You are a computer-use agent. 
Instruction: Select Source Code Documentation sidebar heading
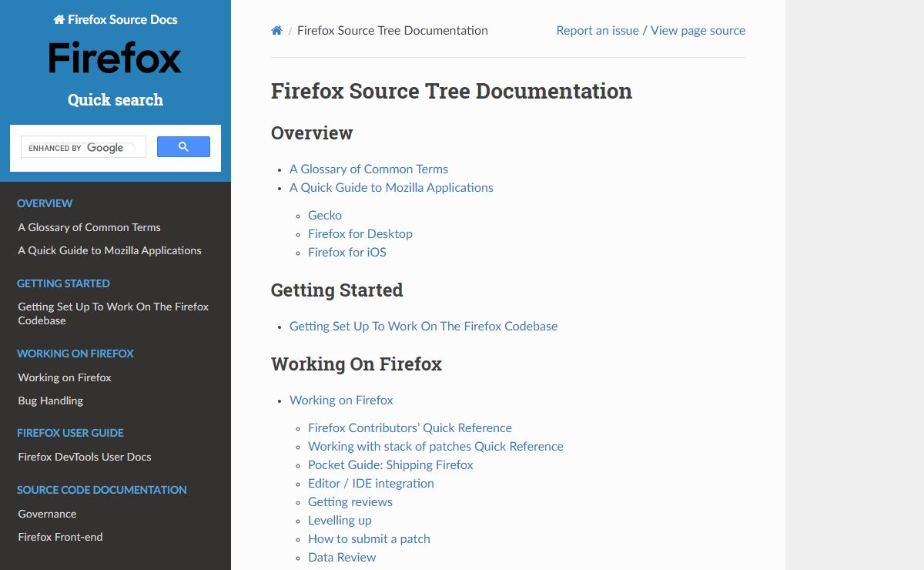[102, 490]
